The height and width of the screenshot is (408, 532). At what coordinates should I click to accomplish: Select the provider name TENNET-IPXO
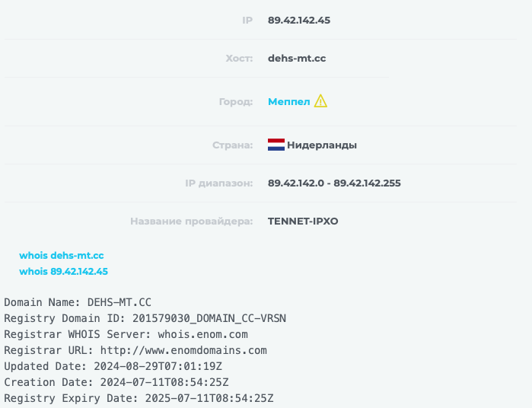303,221
